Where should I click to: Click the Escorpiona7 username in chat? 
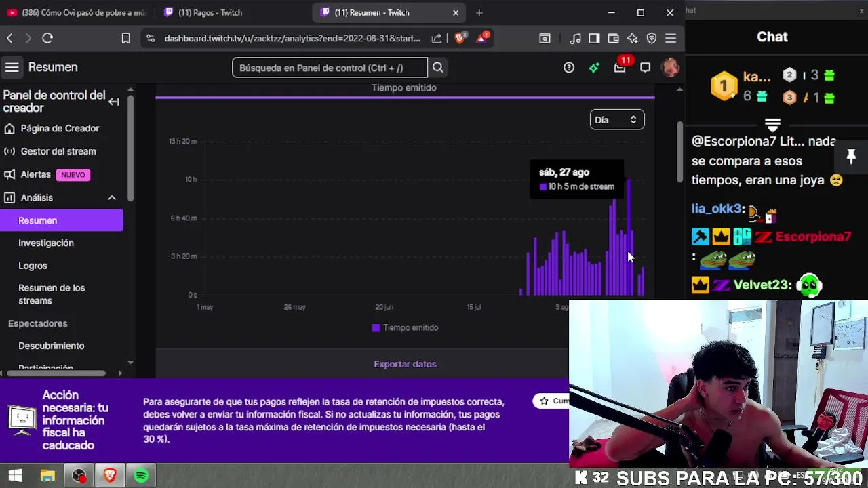pos(813,237)
